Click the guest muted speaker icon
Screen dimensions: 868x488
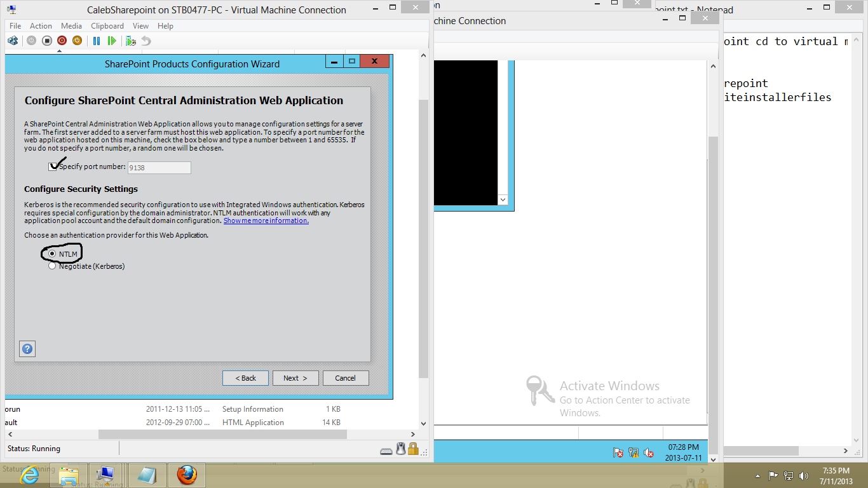click(649, 452)
